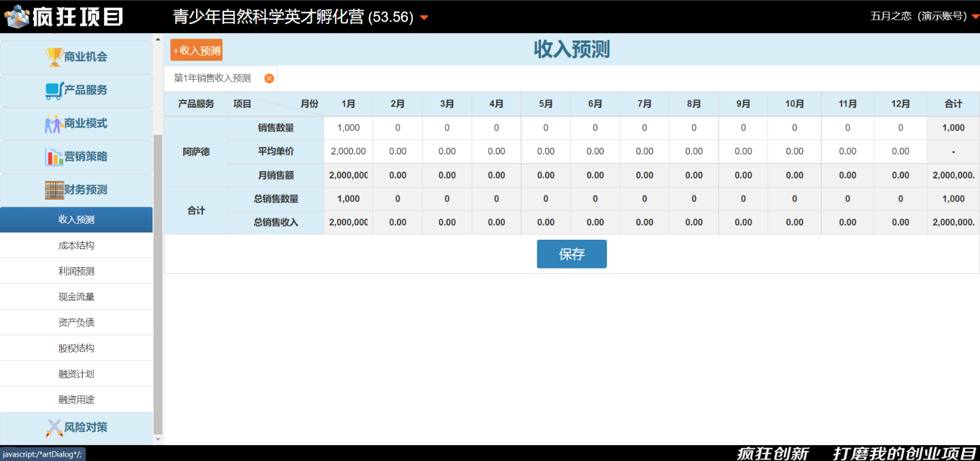Click the 疯狂项目 logo icon
This screenshot has width=980, height=461.
[x=17, y=17]
